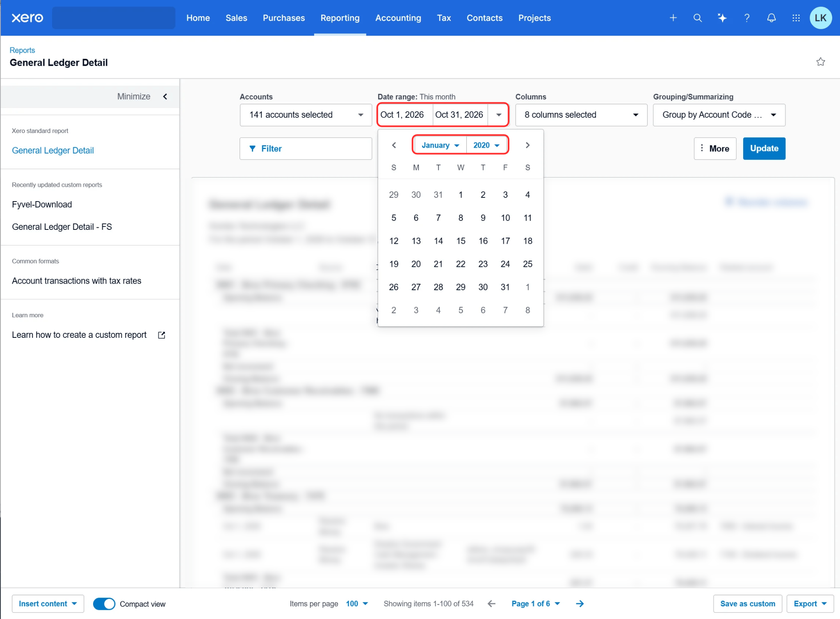Image resolution: width=840 pixels, height=619 pixels.
Task: Open the Accounts selection dropdown
Action: click(x=306, y=115)
